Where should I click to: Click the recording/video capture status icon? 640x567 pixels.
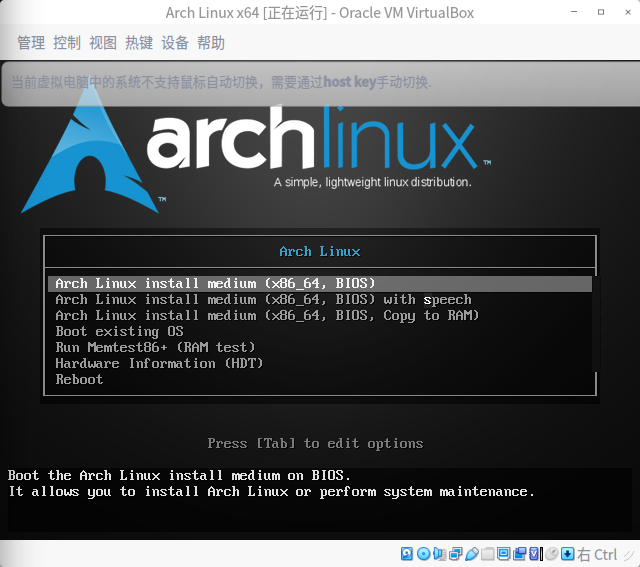[x=520, y=554]
